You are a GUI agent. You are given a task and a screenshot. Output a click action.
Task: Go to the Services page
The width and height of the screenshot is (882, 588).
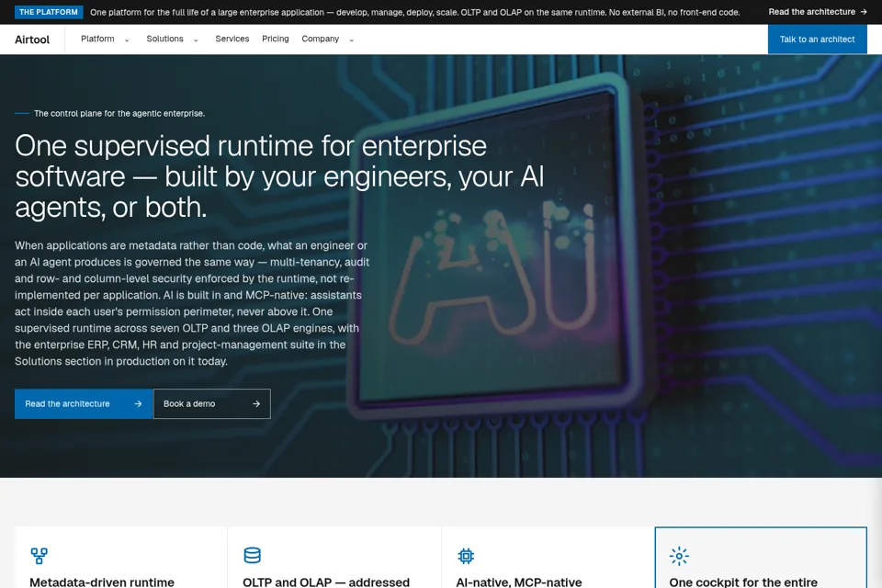tap(232, 39)
